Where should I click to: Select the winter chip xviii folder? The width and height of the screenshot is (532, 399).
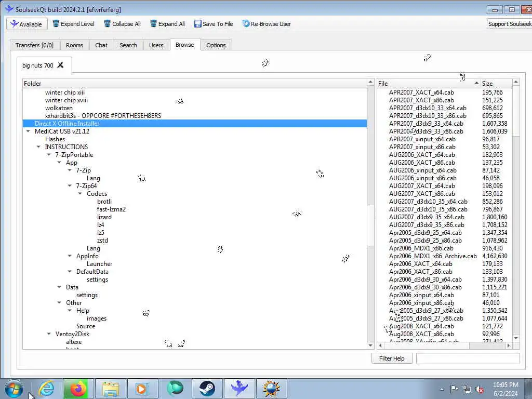coord(66,100)
